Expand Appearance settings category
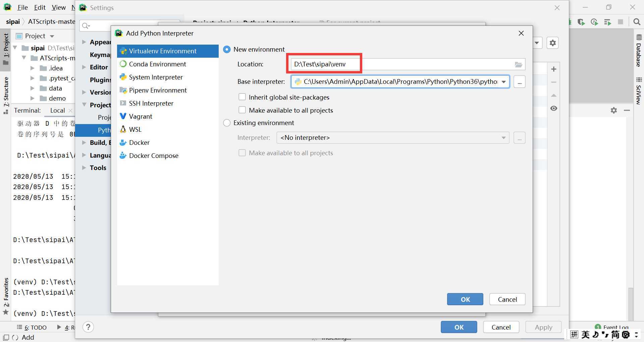 pos(84,42)
